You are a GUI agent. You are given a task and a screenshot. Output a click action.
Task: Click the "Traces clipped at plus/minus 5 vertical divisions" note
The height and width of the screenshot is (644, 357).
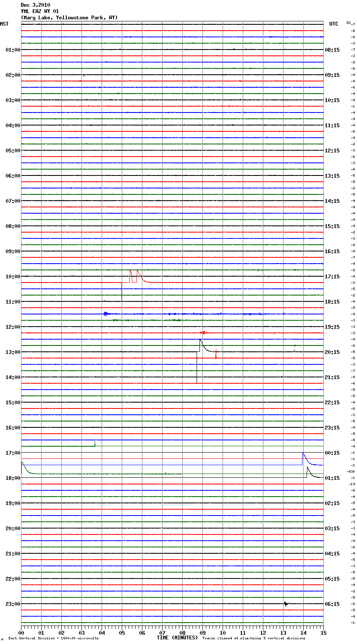254,638
